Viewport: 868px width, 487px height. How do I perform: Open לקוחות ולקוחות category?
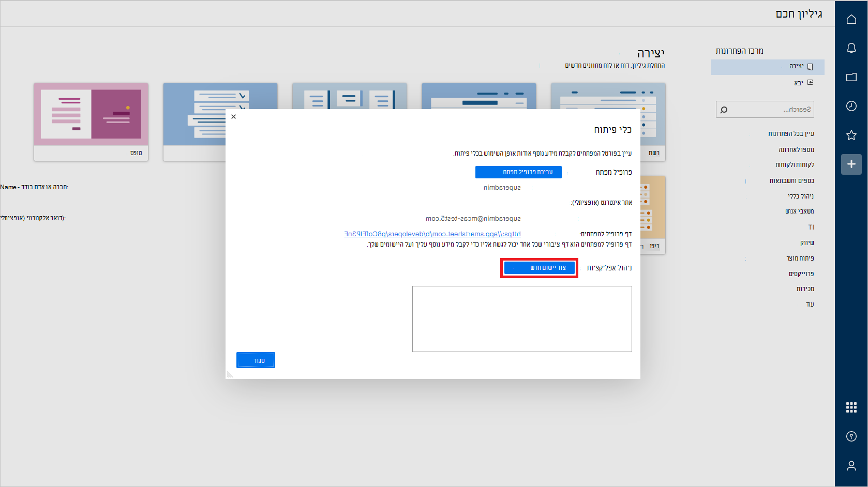(x=795, y=165)
